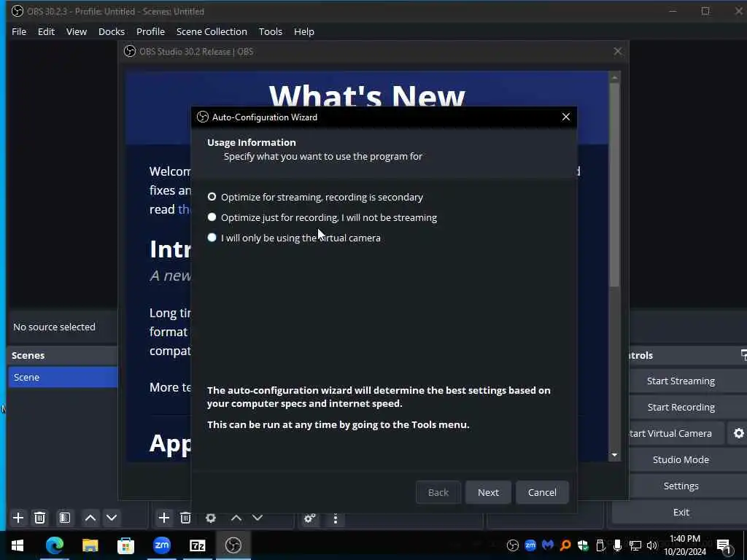This screenshot has height=560, width=747.
Task: Click Exit button in Controls dock
Action: 681,512
